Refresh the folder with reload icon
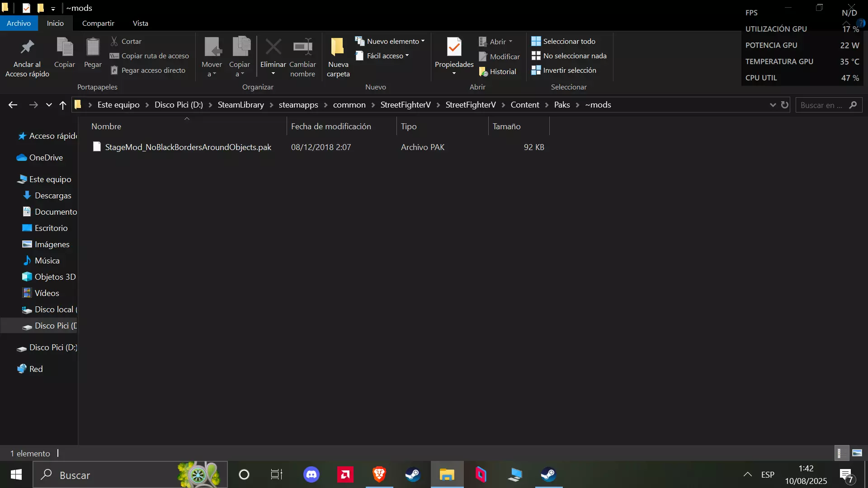 tap(785, 105)
